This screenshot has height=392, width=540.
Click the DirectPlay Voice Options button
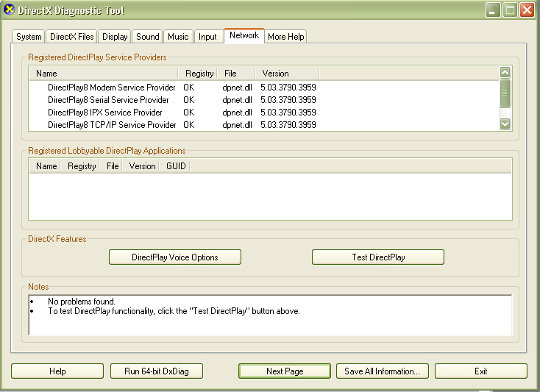(175, 257)
